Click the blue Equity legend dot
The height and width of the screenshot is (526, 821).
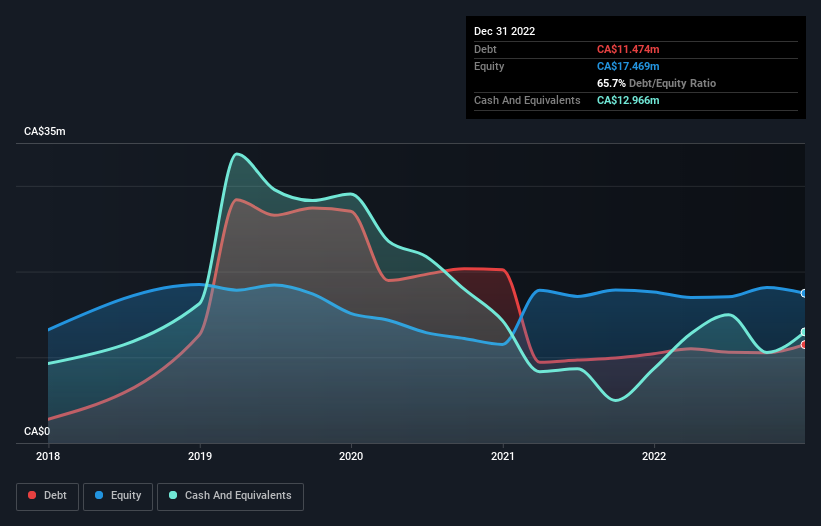click(x=99, y=495)
